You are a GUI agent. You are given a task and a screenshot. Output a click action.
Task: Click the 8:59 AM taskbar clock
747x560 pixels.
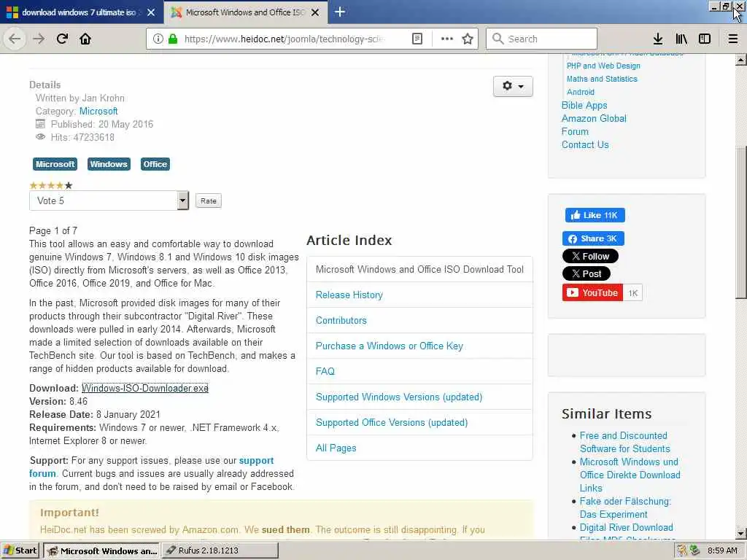[722, 551]
